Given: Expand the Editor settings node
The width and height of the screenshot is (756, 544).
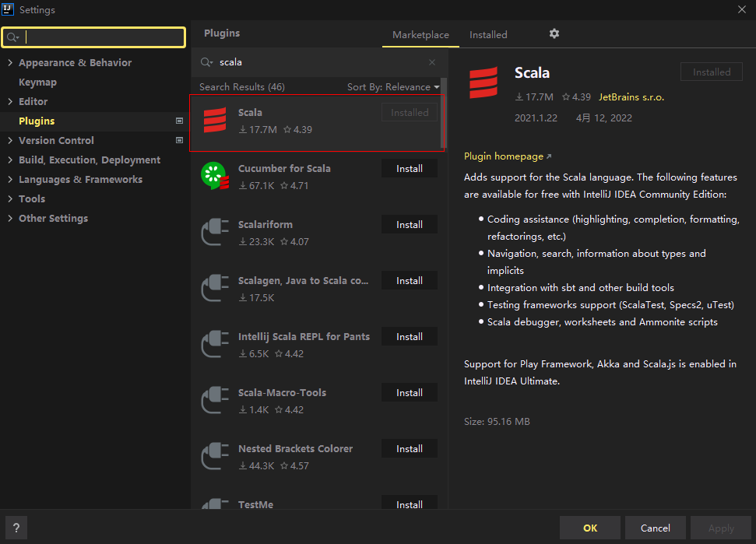Looking at the screenshot, I should (x=10, y=101).
